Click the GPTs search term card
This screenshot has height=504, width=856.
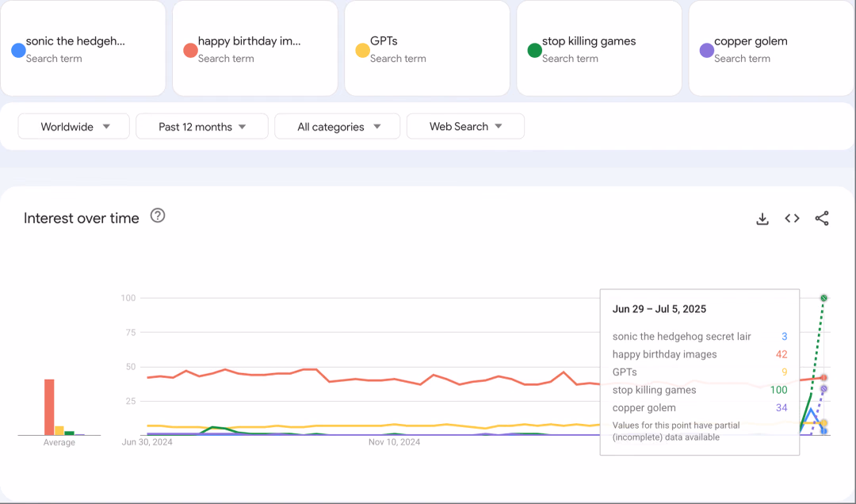pyautogui.click(x=427, y=48)
